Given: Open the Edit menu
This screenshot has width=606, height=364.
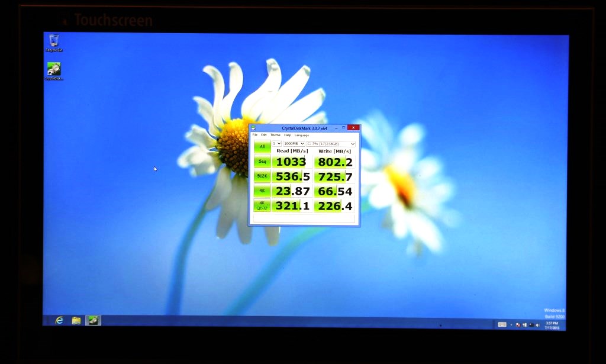Looking at the screenshot, I should pyautogui.click(x=263, y=135).
